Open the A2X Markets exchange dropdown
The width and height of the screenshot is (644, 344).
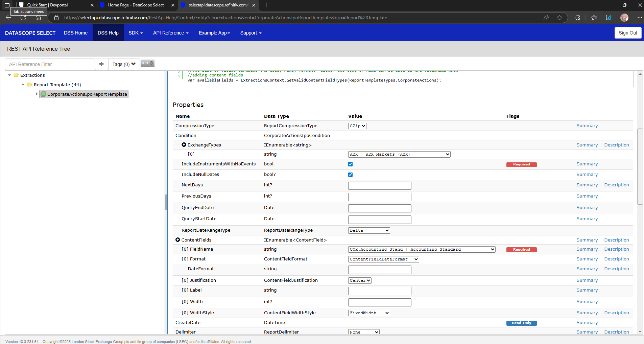pyautogui.click(x=399, y=154)
